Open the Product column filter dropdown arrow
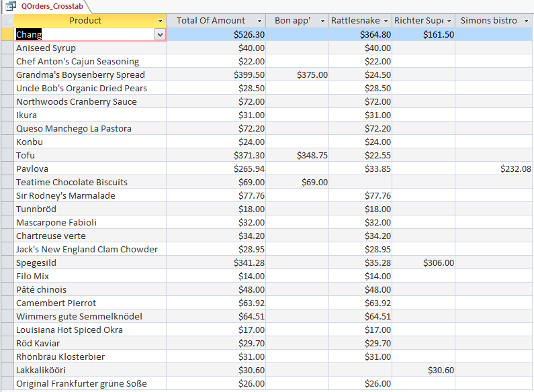 pyautogui.click(x=159, y=21)
